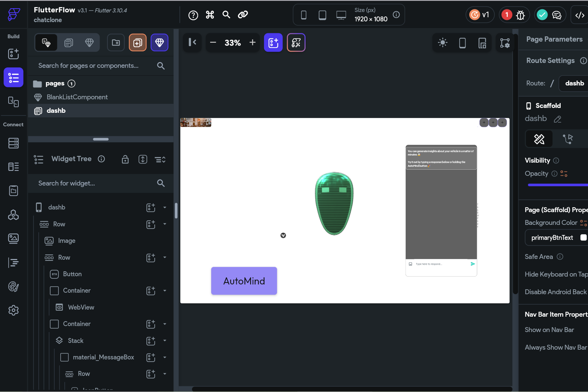View canvas size info icon

coord(396,15)
